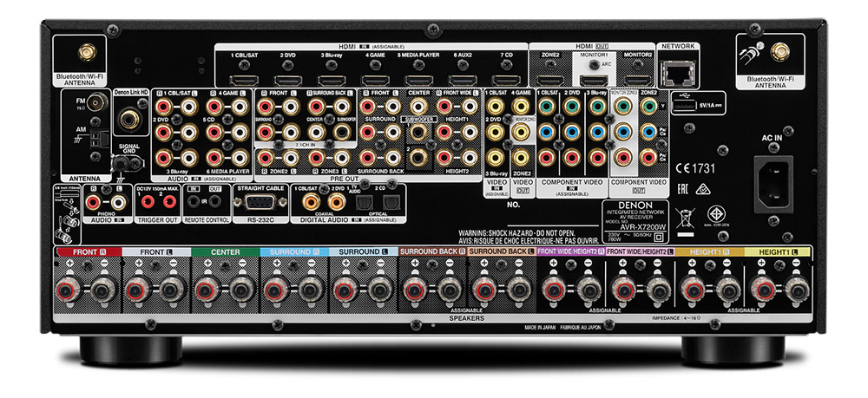Image resolution: width=868 pixels, height=398 pixels.
Task: Click the AC IN power inlet
Action: coord(773,184)
